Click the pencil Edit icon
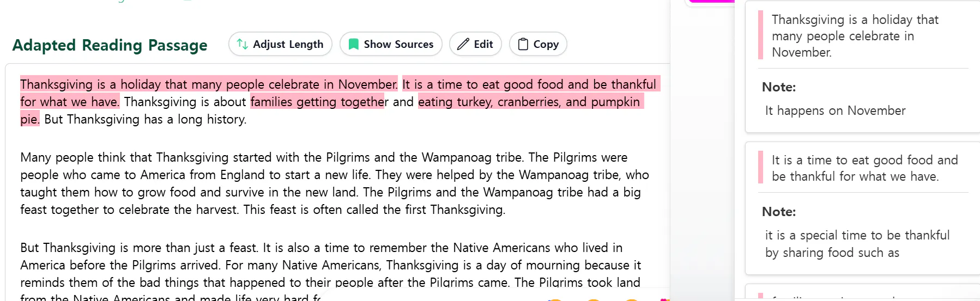Image resolution: width=980 pixels, height=301 pixels. coord(463,44)
